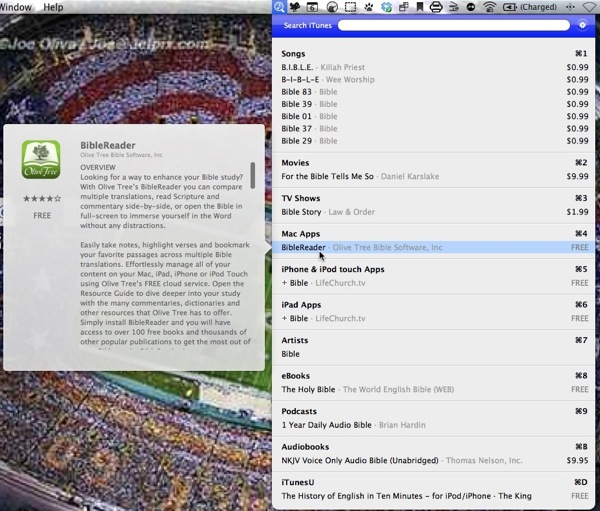The width and height of the screenshot is (600, 511).
Task: Choose song B.I.B.L.E. by Killah Priest
Action: (x=434, y=67)
